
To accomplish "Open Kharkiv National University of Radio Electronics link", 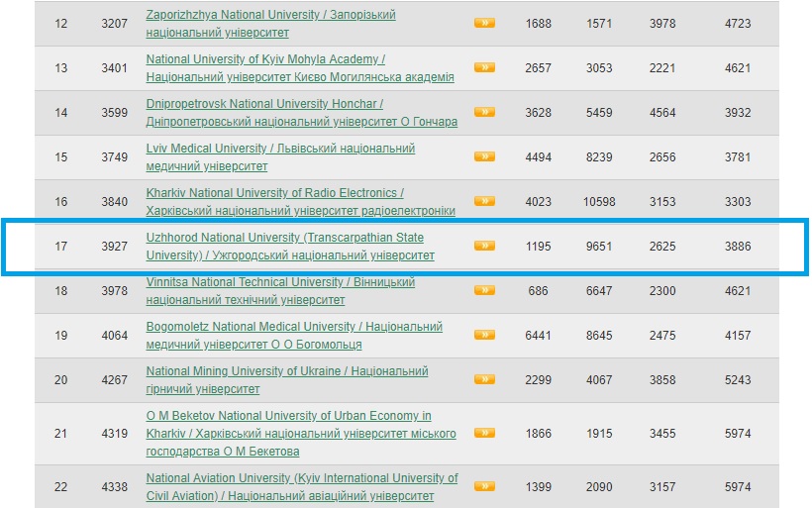I will (300, 201).
